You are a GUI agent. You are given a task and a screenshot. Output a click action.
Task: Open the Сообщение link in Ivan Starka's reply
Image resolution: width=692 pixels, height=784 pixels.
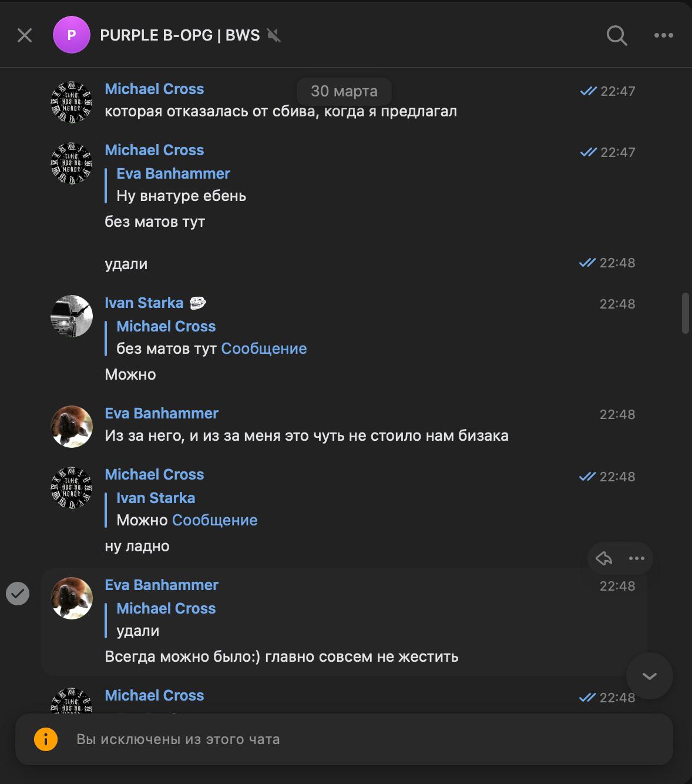[x=264, y=349]
